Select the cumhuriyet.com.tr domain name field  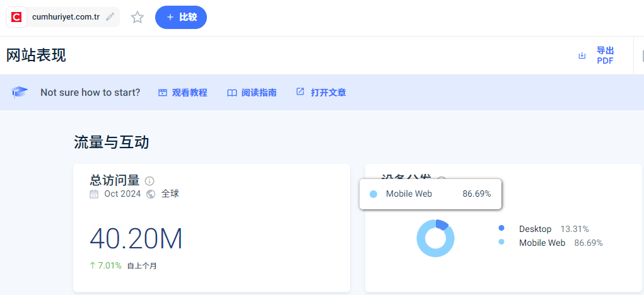[66, 17]
